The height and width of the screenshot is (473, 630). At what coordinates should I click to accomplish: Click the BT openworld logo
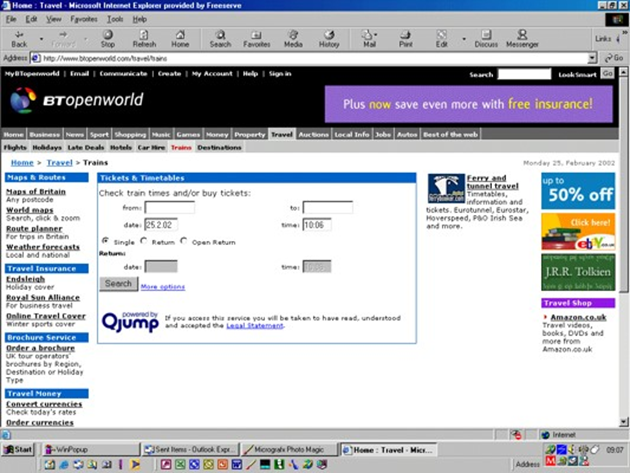pos(77,100)
